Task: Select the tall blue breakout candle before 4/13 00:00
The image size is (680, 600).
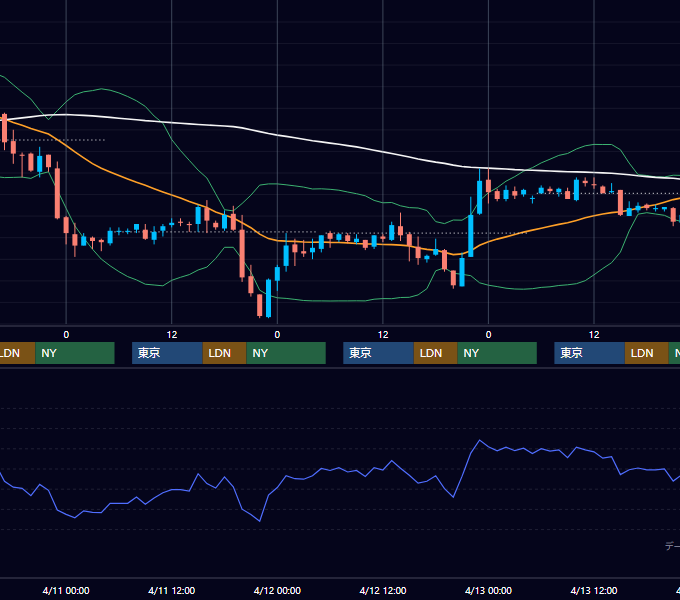Action: pyautogui.click(x=471, y=236)
